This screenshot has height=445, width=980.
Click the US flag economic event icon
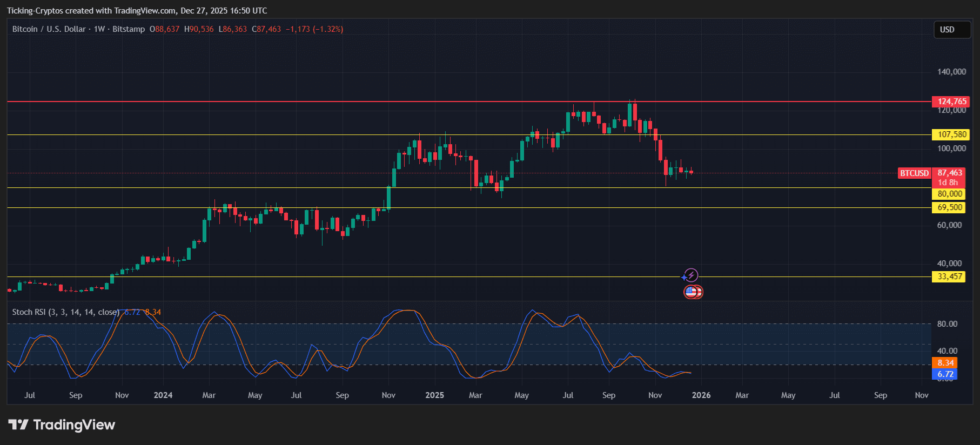pyautogui.click(x=692, y=292)
